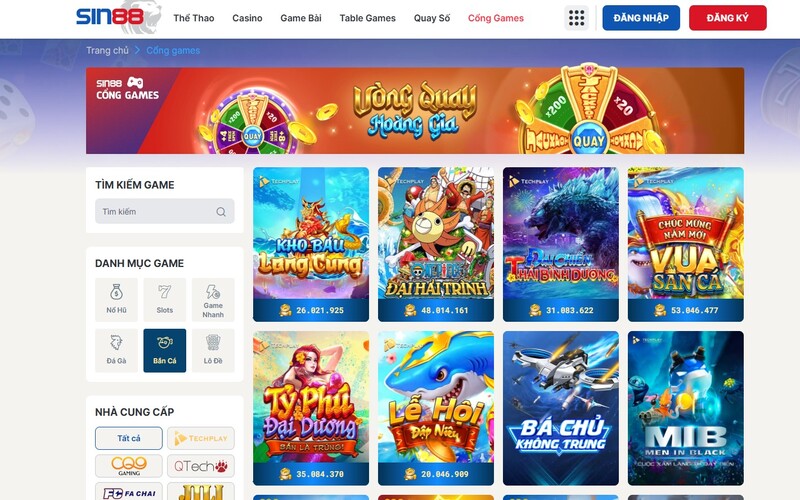Choose the Game Nhanh lightning category

tap(213, 299)
